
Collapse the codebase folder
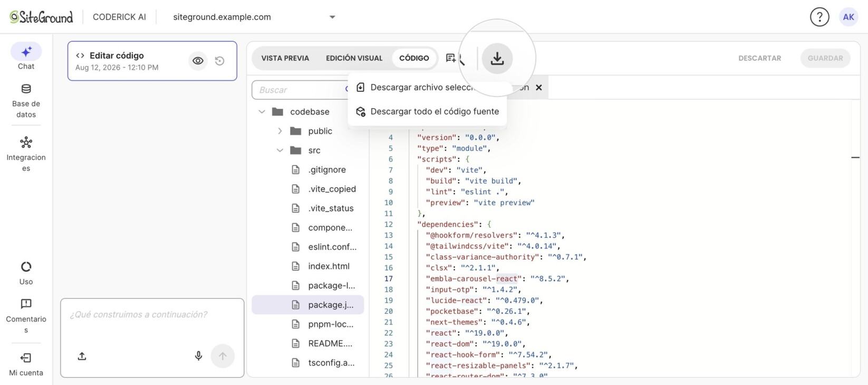pyautogui.click(x=262, y=112)
